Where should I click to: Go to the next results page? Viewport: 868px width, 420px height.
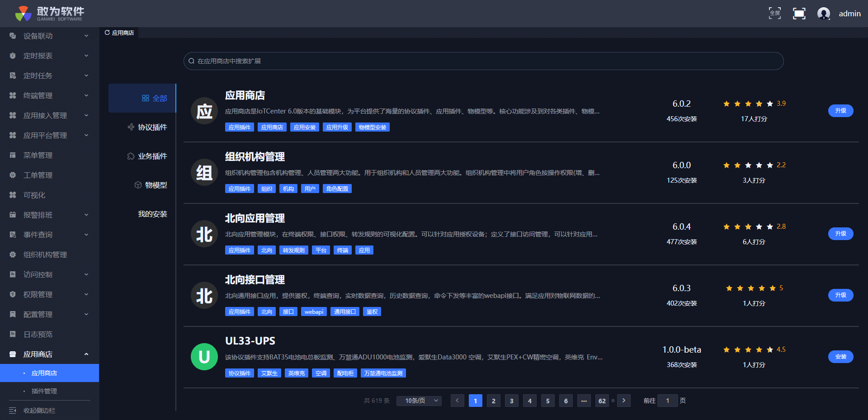[x=624, y=401]
